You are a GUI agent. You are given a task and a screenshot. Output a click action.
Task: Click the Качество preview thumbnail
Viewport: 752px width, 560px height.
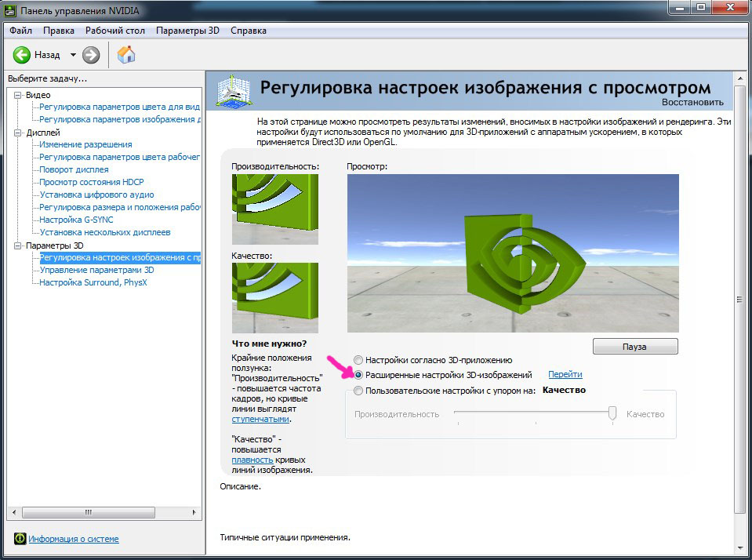[x=274, y=298]
